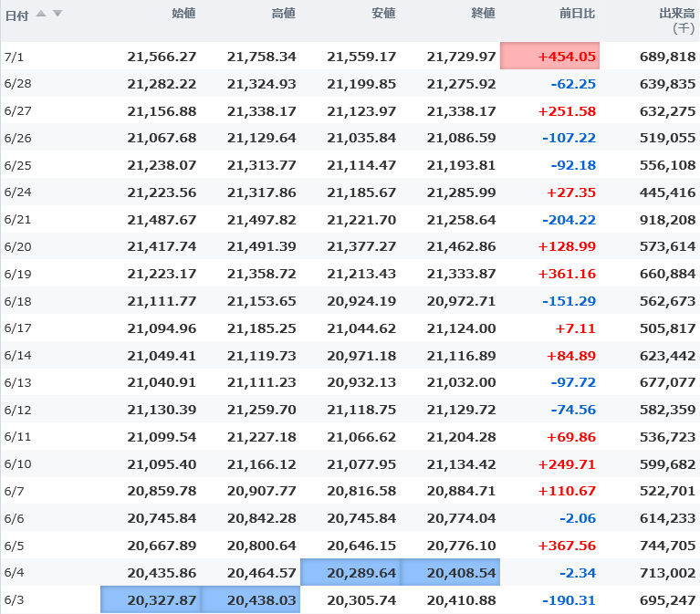Click the 前日比 column header
The width and height of the screenshot is (700, 614).
point(577,14)
